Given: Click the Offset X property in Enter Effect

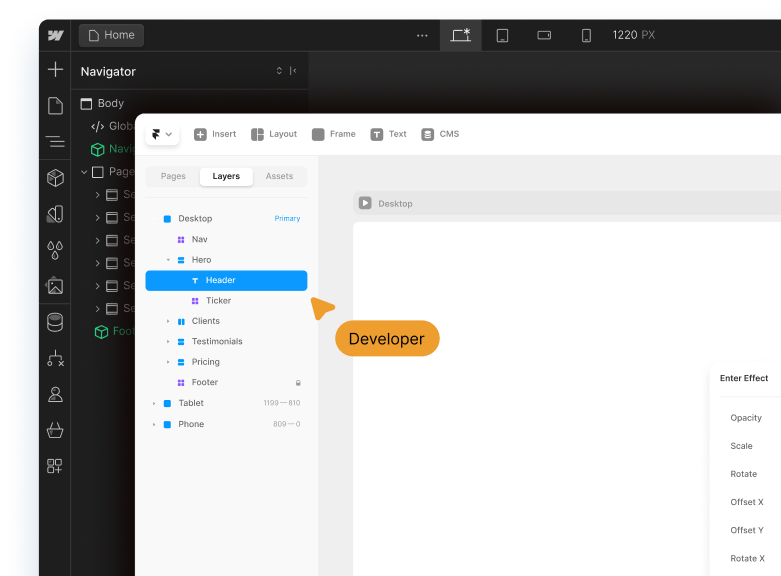Looking at the screenshot, I should click(x=747, y=502).
